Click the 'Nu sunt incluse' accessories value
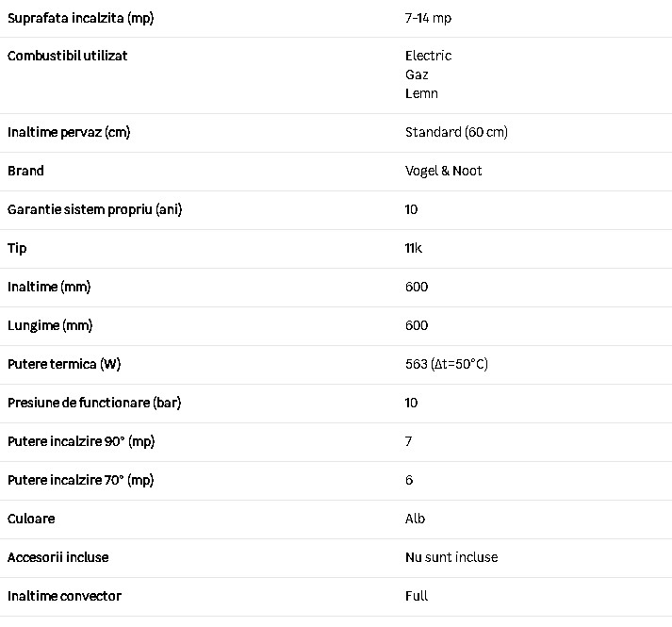This screenshot has height=627, width=672. (x=451, y=557)
